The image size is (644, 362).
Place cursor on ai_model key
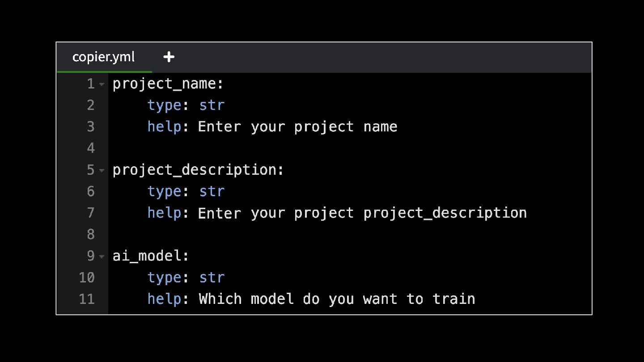point(146,256)
